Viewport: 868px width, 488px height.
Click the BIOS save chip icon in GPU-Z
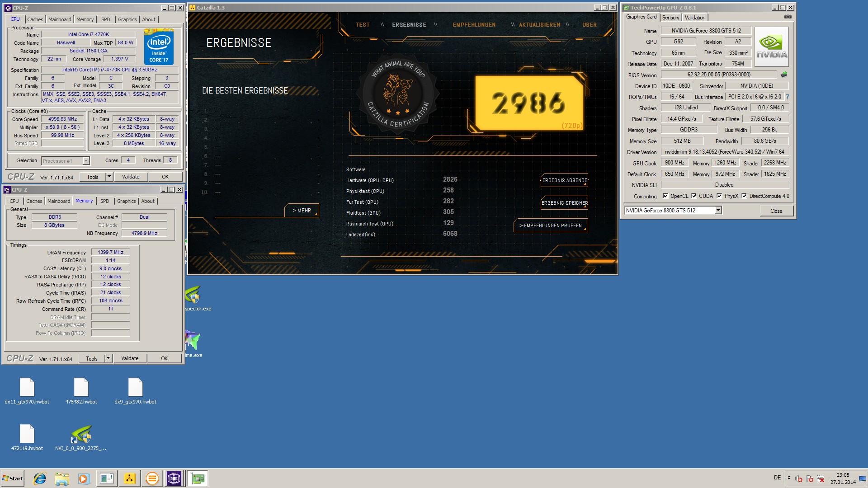click(x=784, y=74)
